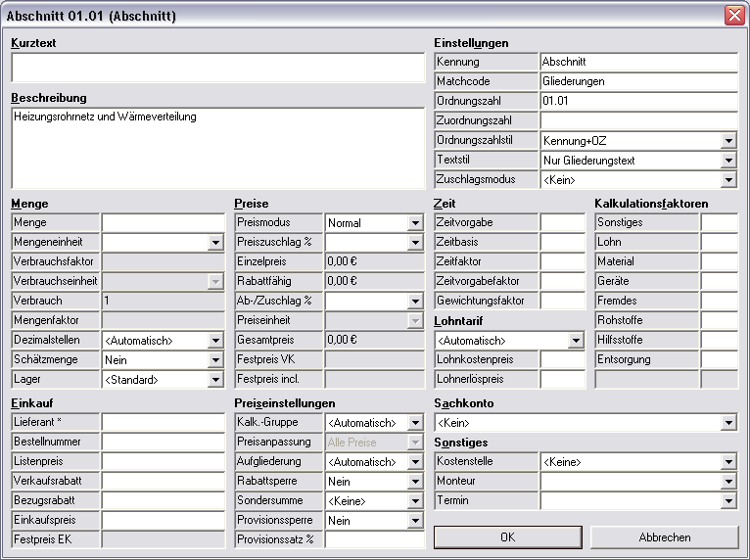750x560 pixels.
Task: Open the Ab-/Zuschlag % dropdown
Action: pos(415,301)
